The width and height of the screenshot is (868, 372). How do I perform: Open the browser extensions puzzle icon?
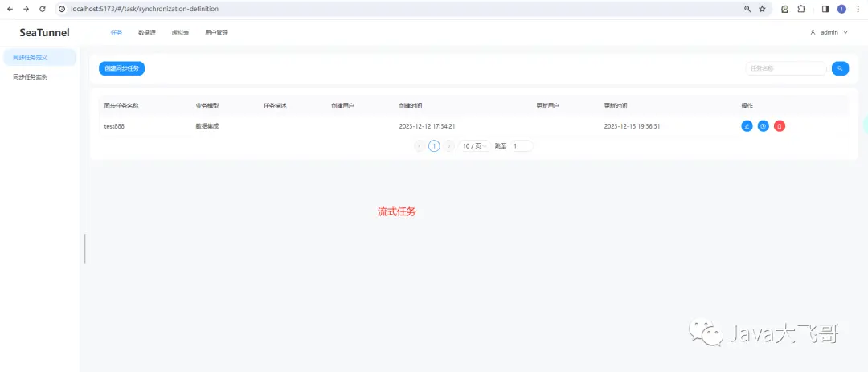[x=801, y=9]
